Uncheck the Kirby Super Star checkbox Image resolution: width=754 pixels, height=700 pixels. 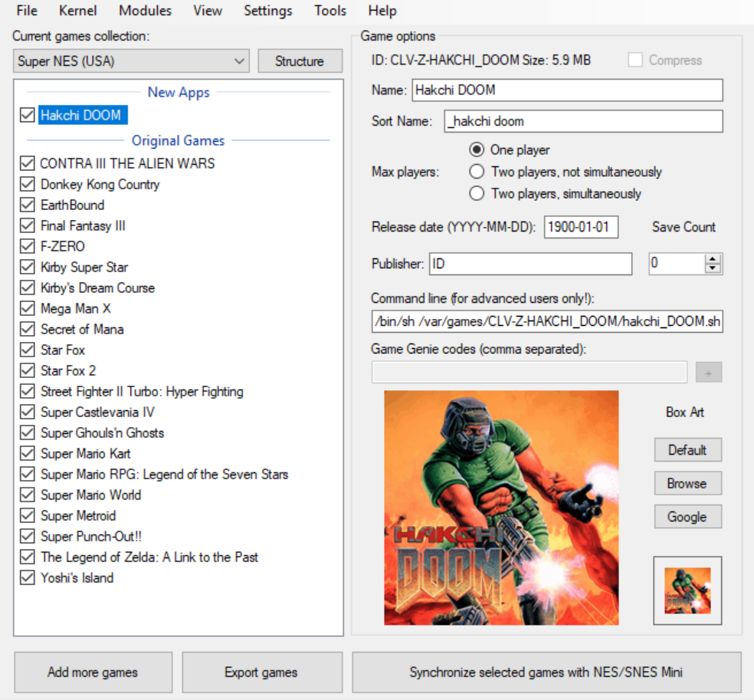(28, 267)
